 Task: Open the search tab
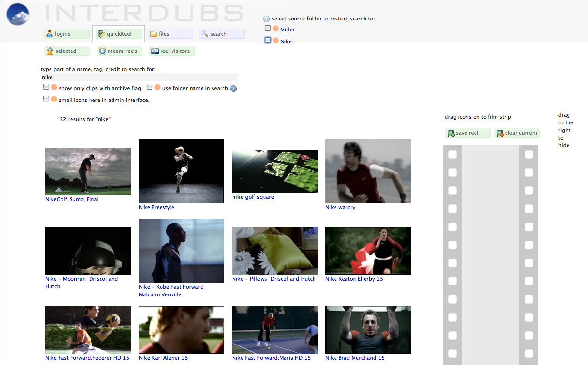(222, 34)
